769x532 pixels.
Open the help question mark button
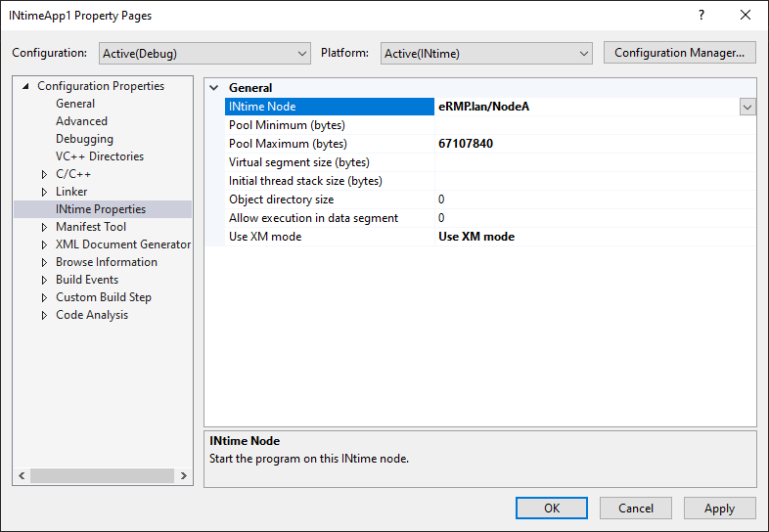pos(701,16)
